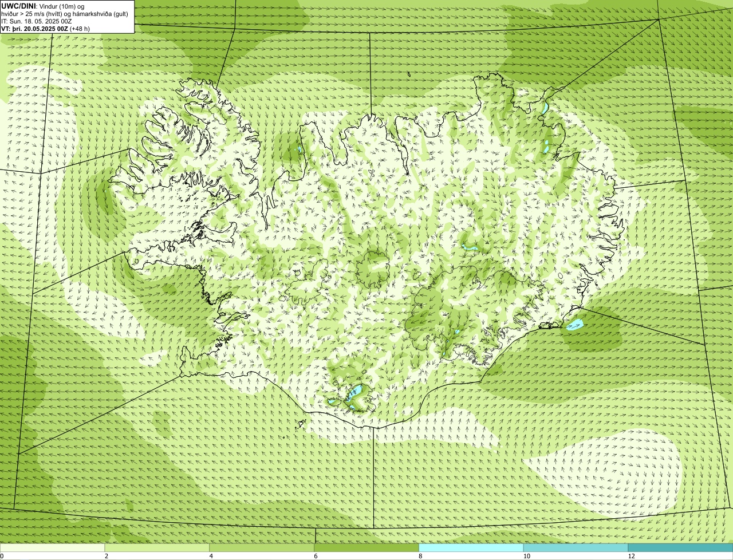Screen dimensions: 733x560
Task: Click the "8" tick label on color scale
Action: (x=420, y=556)
